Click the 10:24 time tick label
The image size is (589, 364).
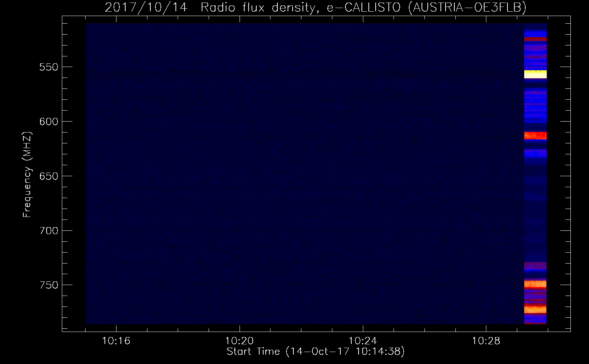363,341
